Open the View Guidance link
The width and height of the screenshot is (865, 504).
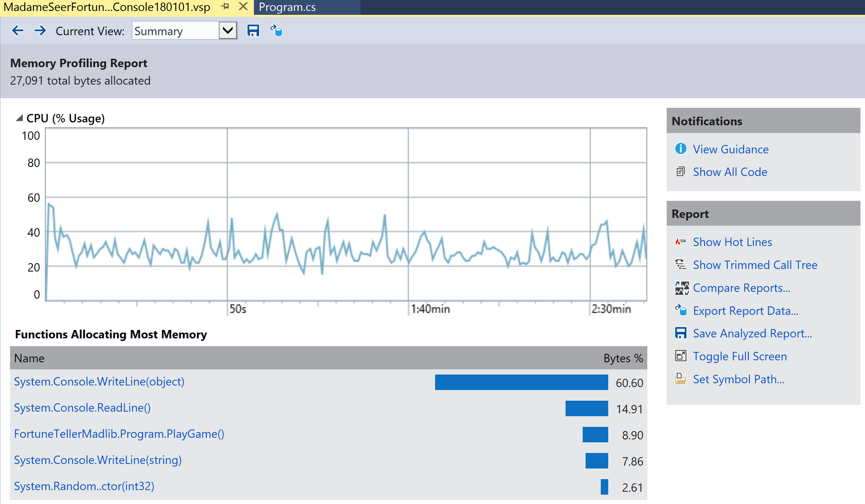(731, 149)
